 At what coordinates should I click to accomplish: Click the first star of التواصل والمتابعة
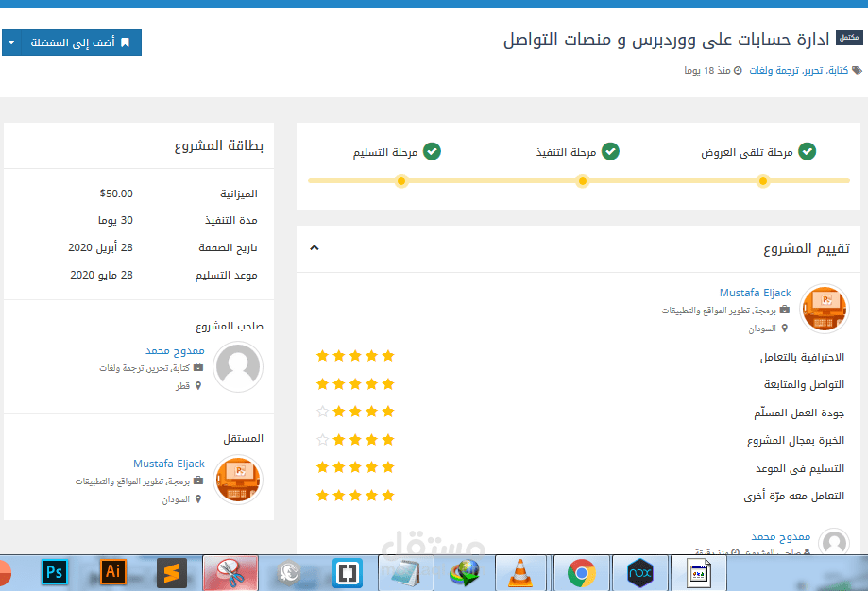point(388,383)
